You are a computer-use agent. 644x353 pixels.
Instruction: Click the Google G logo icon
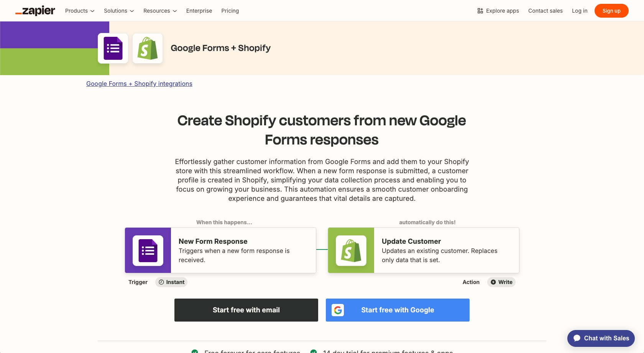pyautogui.click(x=338, y=310)
